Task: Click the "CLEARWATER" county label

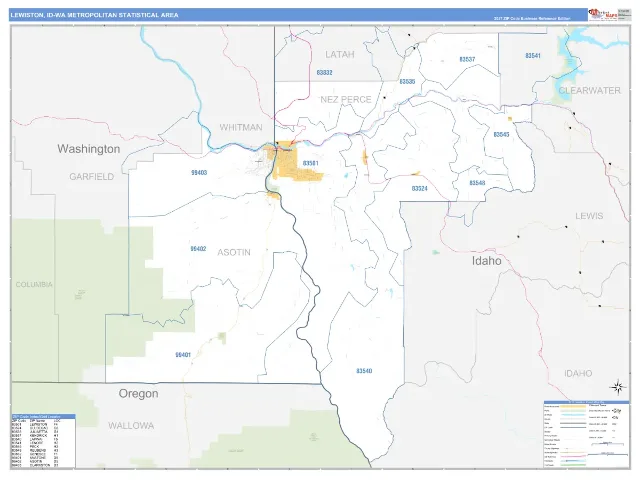Action: pyautogui.click(x=589, y=91)
